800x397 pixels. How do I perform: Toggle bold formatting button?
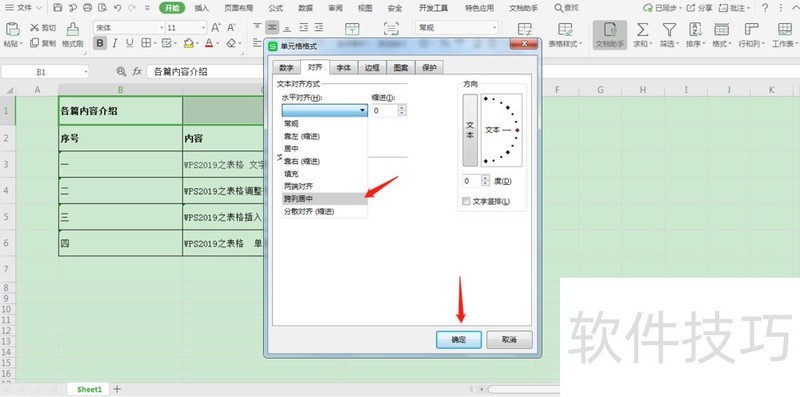coord(100,44)
